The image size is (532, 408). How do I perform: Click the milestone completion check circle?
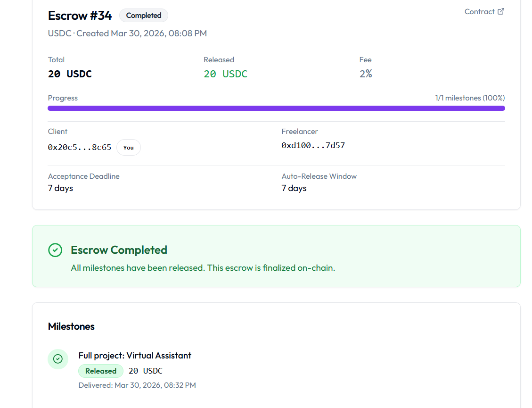point(57,359)
